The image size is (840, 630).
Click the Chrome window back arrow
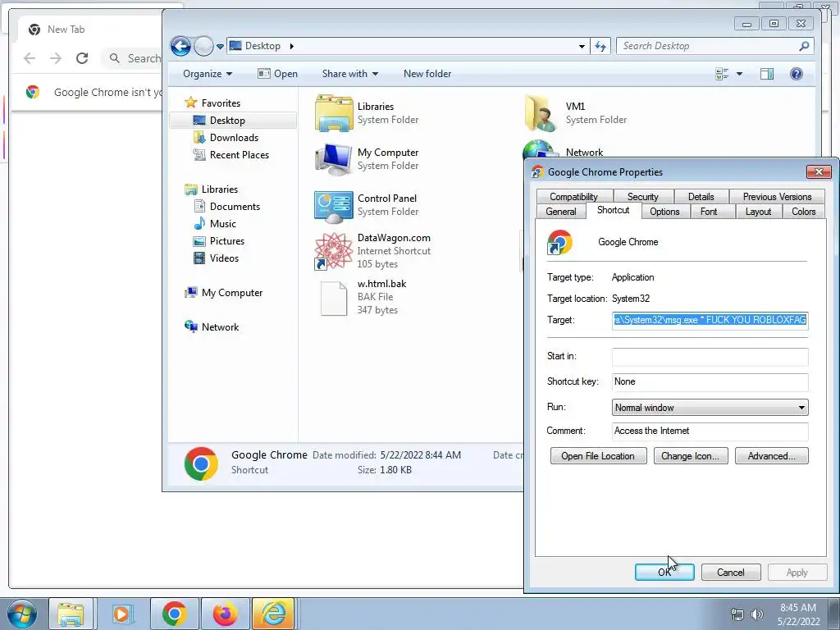pos(30,58)
